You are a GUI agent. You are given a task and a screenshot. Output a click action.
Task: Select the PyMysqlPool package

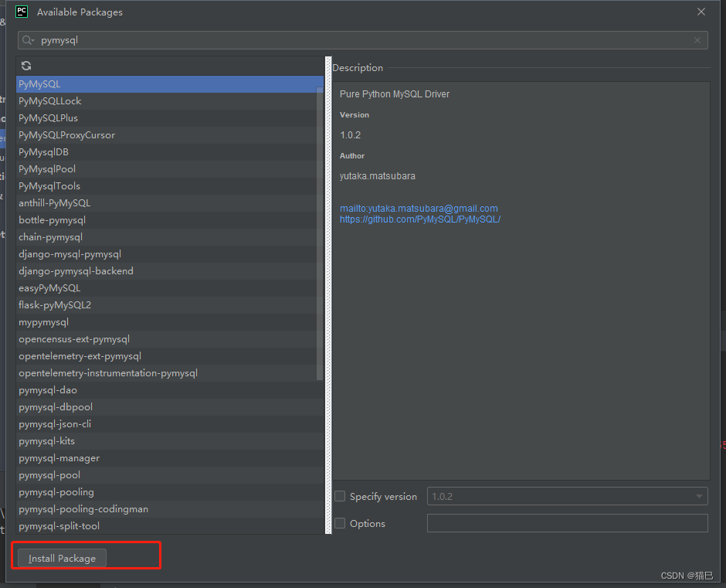(x=169, y=169)
